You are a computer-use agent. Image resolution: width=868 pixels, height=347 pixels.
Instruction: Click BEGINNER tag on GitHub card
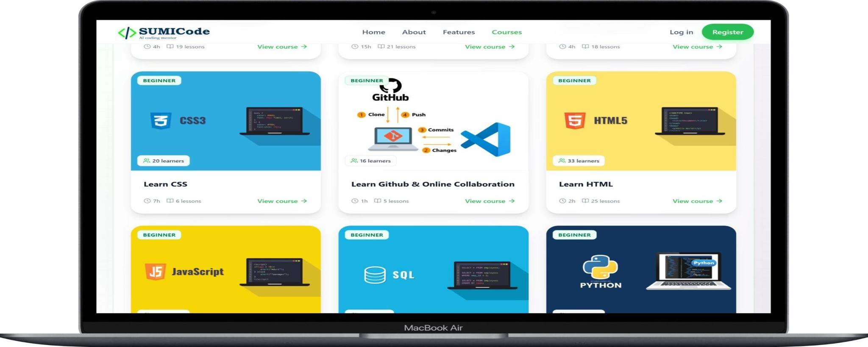pyautogui.click(x=367, y=81)
